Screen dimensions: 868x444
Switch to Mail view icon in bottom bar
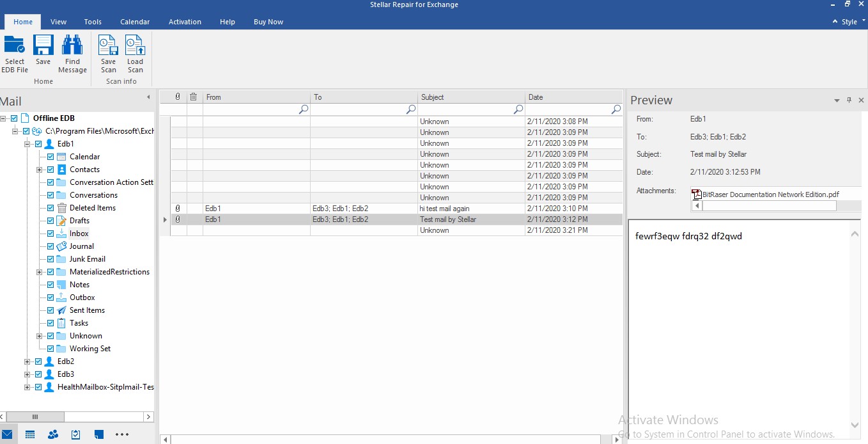coord(7,434)
